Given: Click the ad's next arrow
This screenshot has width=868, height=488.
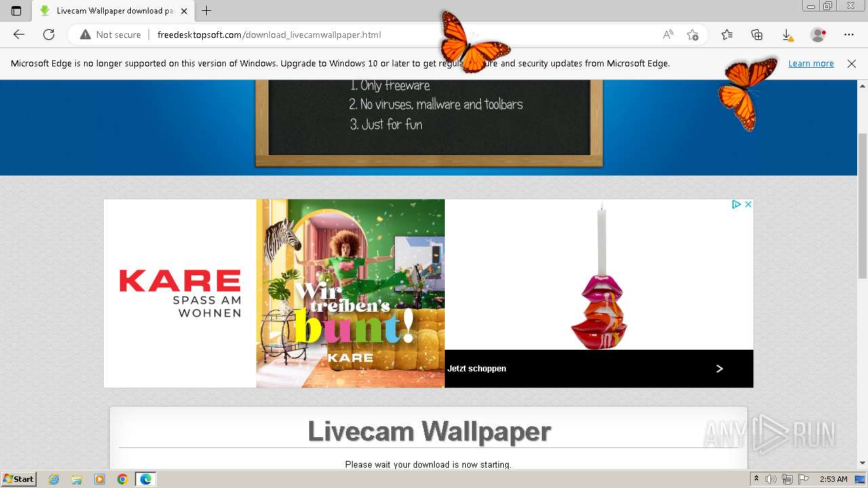Looking at the screenshot, I should pyautogui.click(x=719, y=369).
